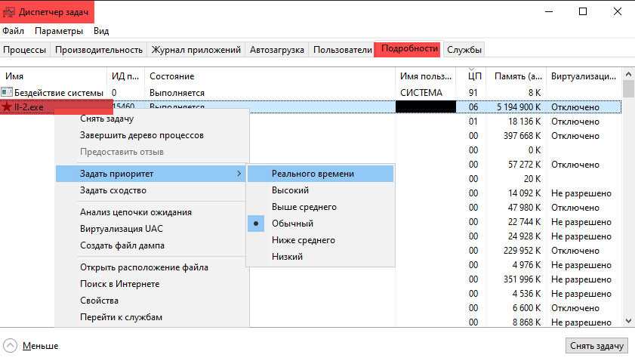Screen dimensions: 635x364
Task: Sort by the Имя column header
Action: 15,76
